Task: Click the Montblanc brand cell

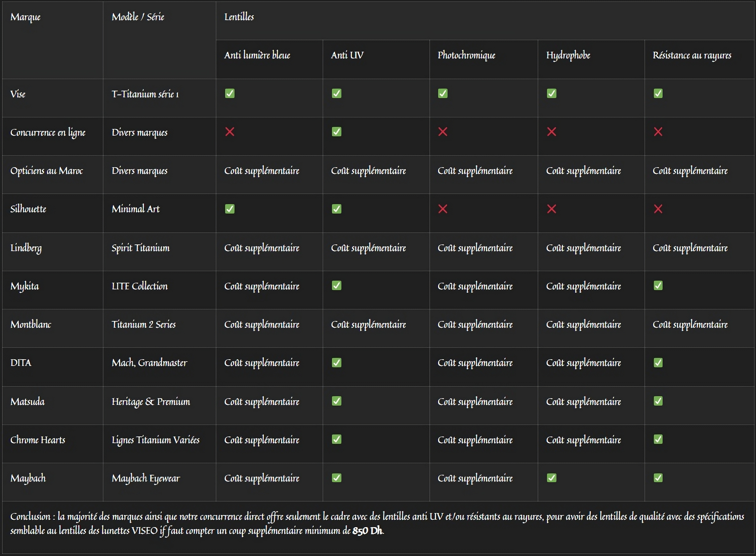Action: [x=52, y=328]
